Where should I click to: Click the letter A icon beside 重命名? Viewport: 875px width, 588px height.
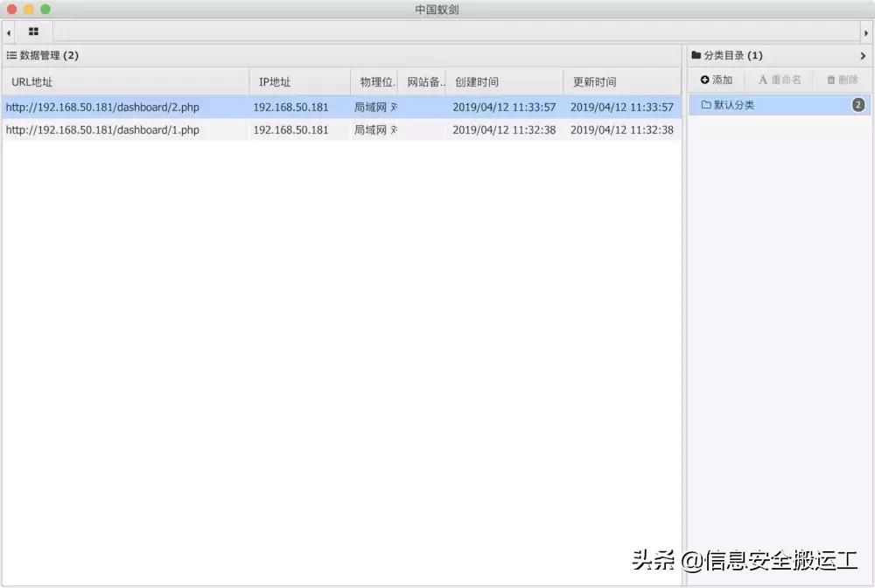(763, 80)
